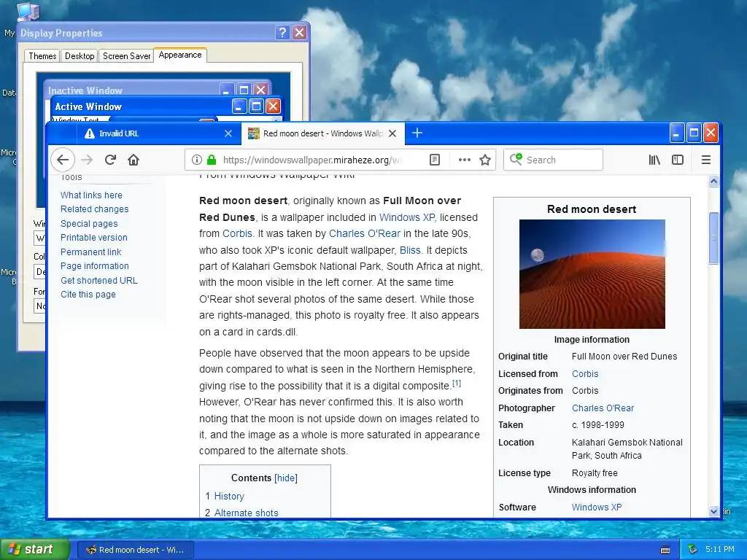Open a new tab with plus icon
This screenshot has width=747, height=560.
417,133
